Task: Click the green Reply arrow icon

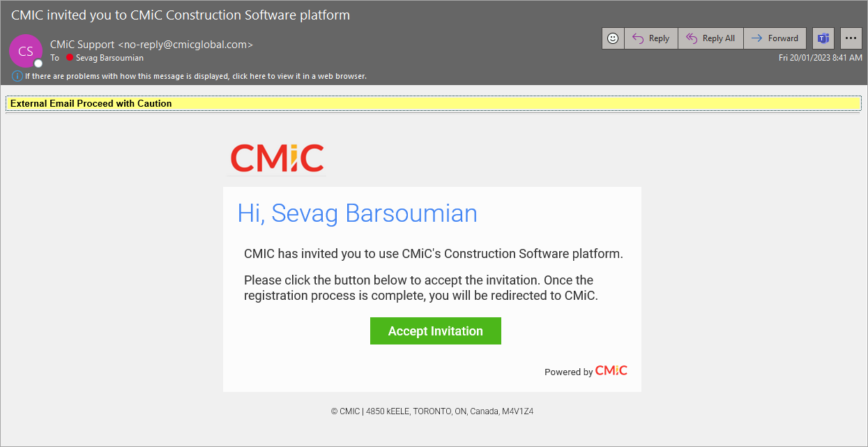Action: click(637, 38)
